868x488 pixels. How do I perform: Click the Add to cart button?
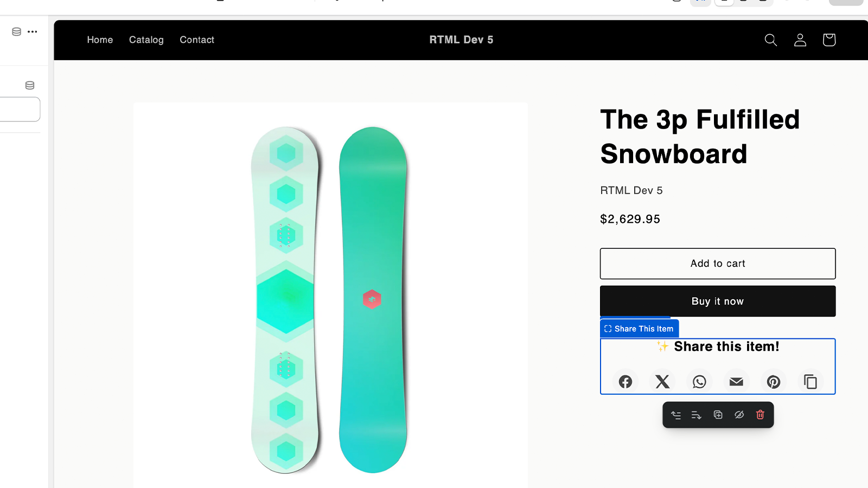coord(717,264)
